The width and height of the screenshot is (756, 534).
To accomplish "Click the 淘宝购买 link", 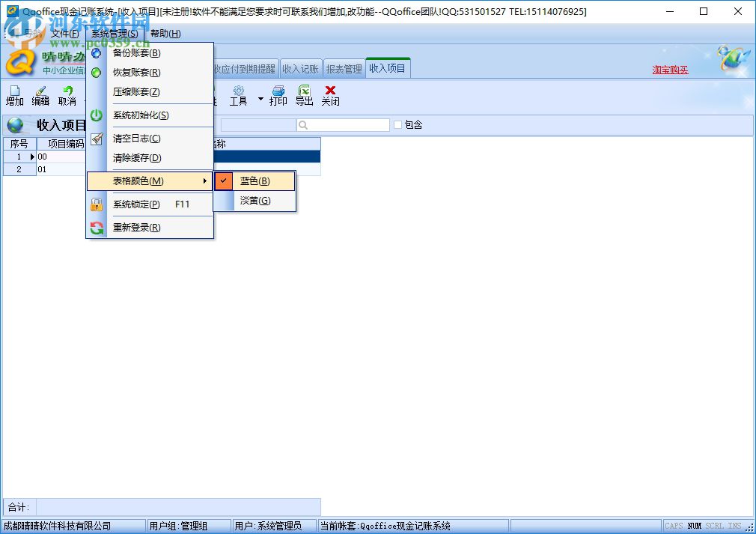I will [x=671, y=70].
